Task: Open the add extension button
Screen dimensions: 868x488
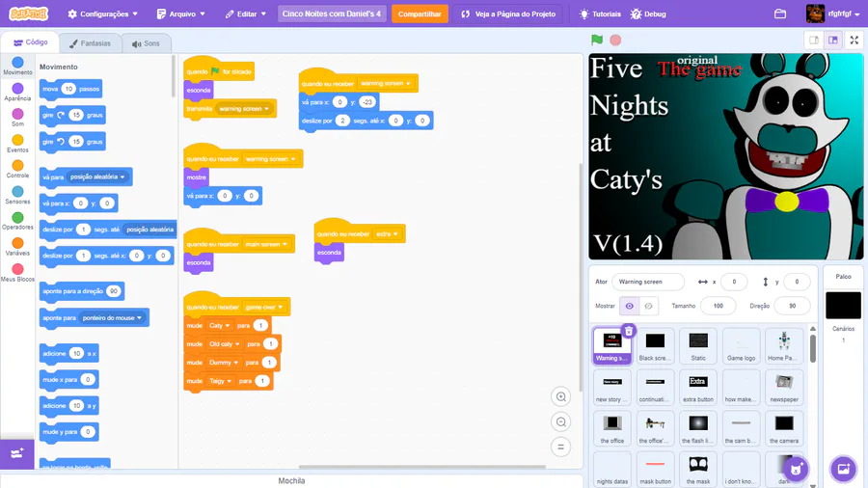Action: (x=17, y=453)
